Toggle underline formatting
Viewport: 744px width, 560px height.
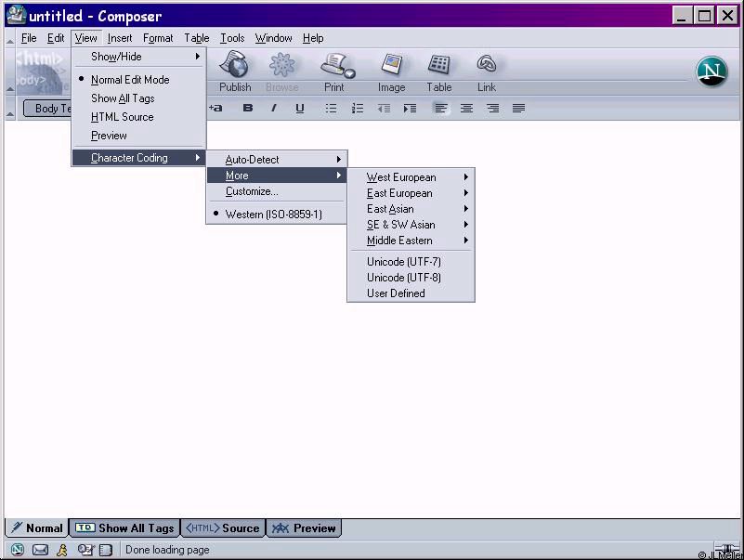pos(299,109)
